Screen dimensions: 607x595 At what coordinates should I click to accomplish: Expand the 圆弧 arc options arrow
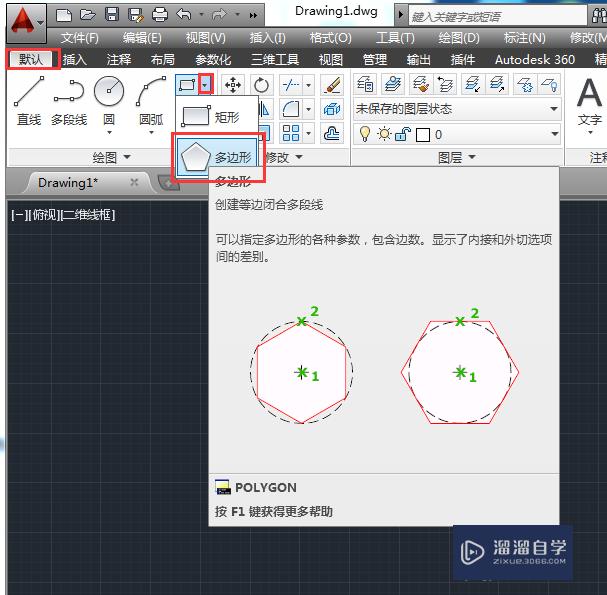(x=151, y=132)
